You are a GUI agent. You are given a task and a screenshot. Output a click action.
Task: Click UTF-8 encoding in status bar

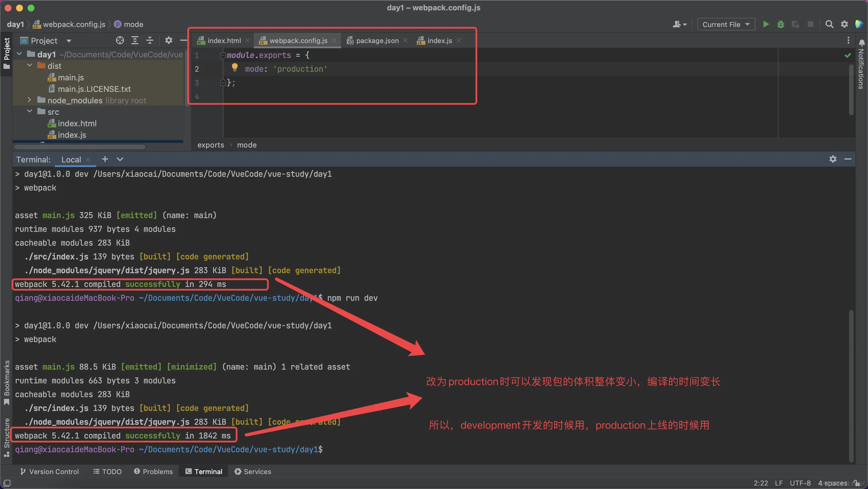[x=800, y=483]
